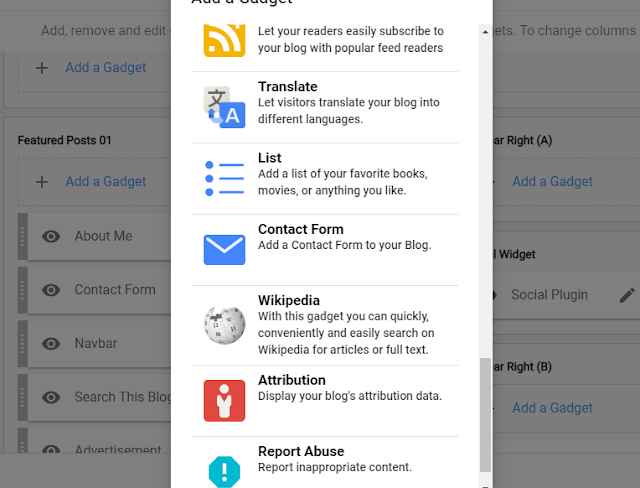Grab the drag handle of Navbar gadget

coord(22,344)
